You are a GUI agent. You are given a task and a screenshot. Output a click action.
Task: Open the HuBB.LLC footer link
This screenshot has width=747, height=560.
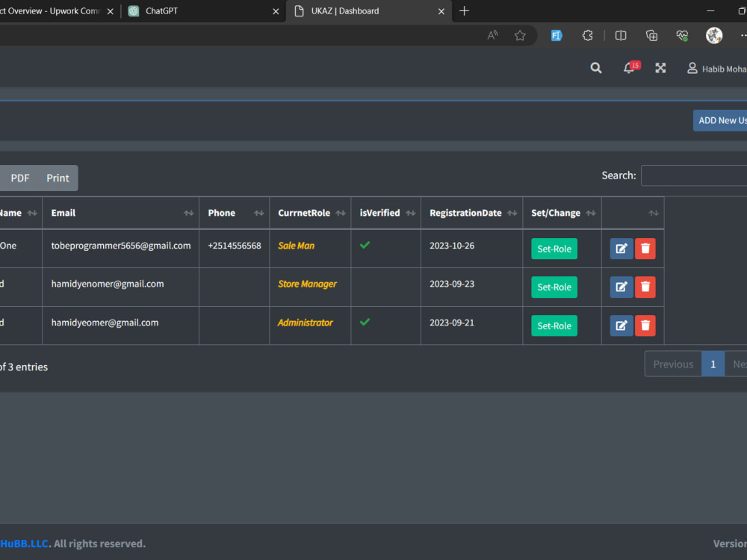tap(24, 544)
